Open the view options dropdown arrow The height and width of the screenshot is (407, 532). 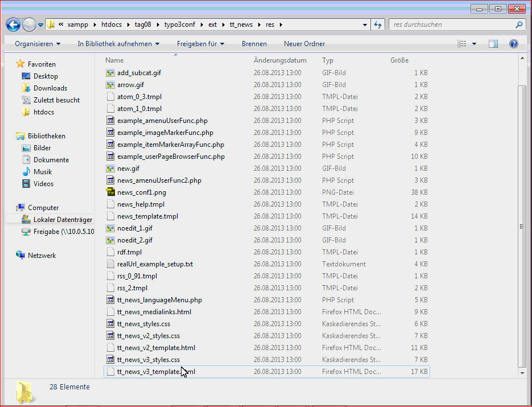475,44
